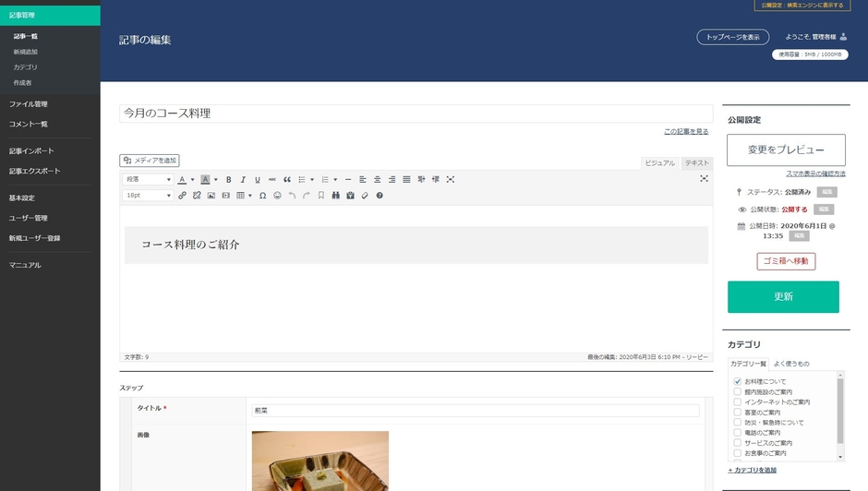Check the インターネットのご案内 category

738,401
